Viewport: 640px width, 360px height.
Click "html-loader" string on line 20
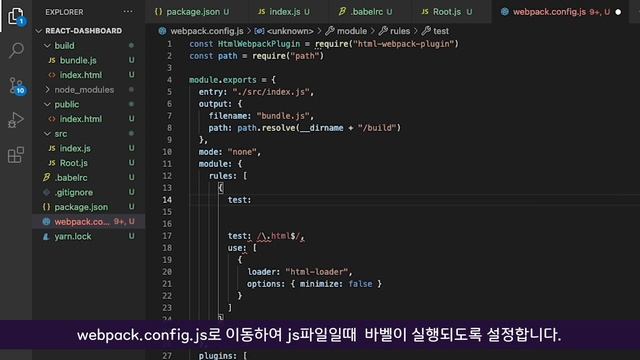point(316,272)
